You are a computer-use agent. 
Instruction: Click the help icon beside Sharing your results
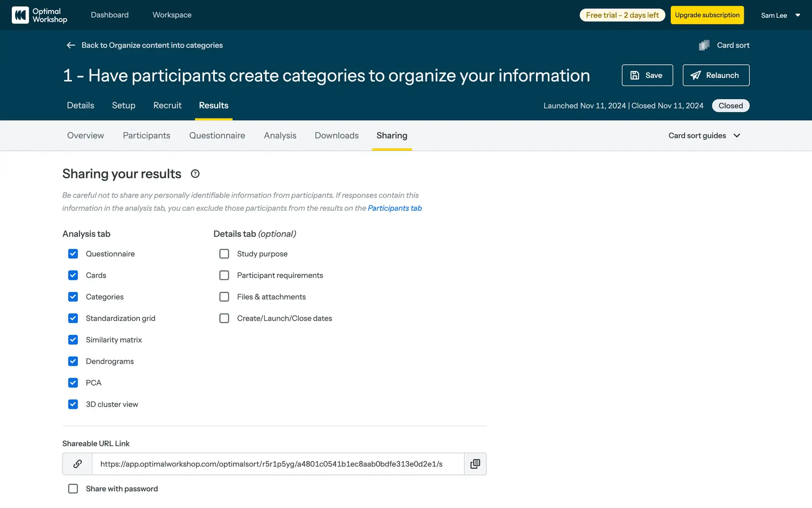(195, 174)
